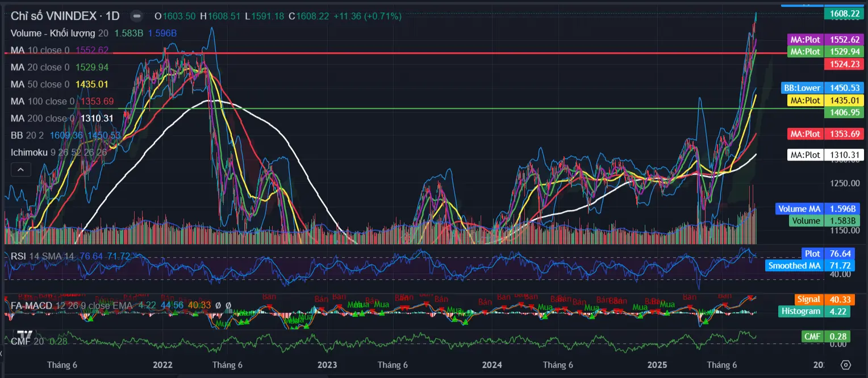Collapse the indicator legend with the chevron button
Screen dimensions: 868x378
point(20,169)
